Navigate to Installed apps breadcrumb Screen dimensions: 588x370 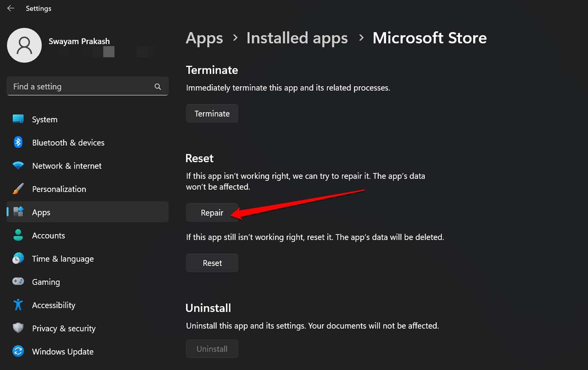pyautogui.click(x=297, y=38)
